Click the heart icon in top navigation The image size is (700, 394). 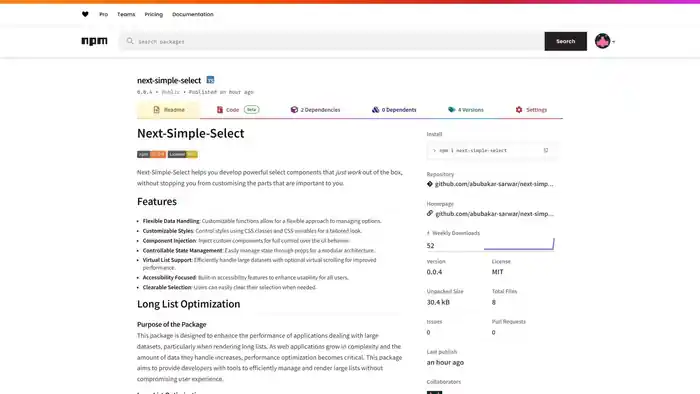pyautogui.click(x=85, y=14)
